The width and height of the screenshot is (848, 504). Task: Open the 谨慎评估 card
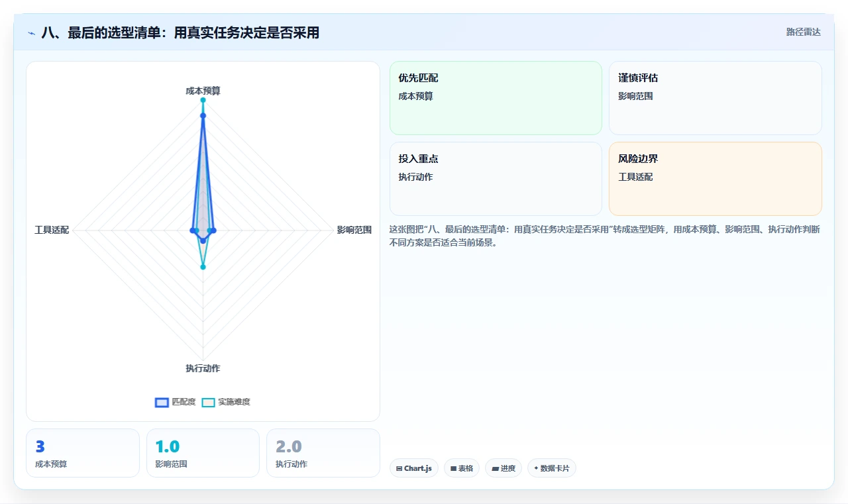click(715, 98)
